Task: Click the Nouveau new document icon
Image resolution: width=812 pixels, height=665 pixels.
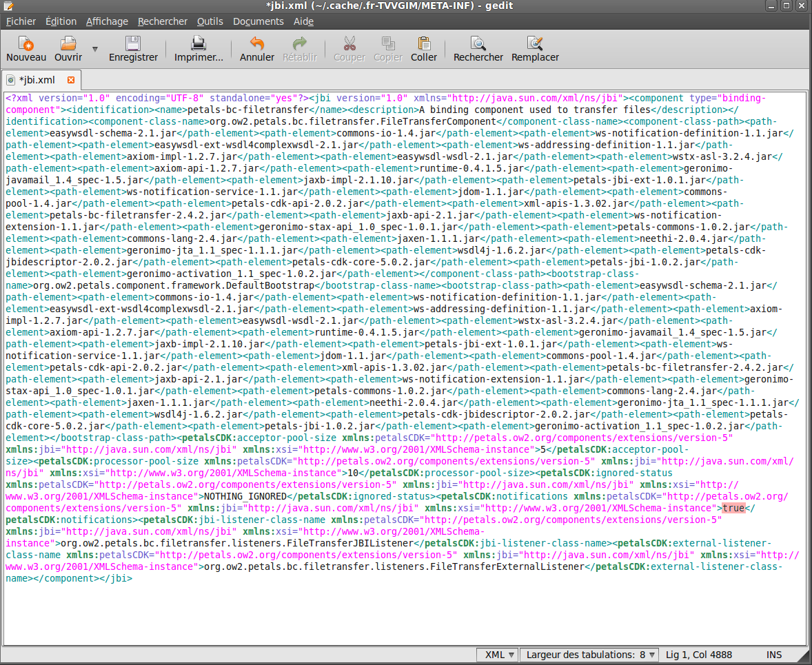Action: 26,44
